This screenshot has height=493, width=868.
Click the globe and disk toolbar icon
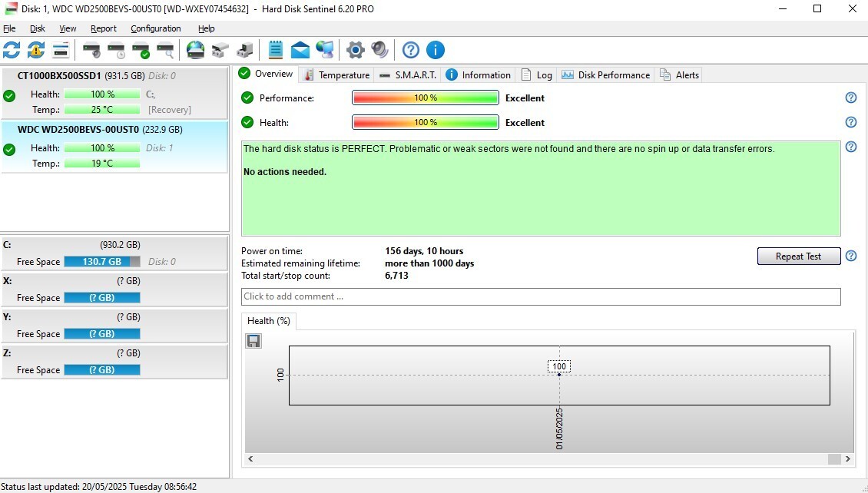(195, 51)
